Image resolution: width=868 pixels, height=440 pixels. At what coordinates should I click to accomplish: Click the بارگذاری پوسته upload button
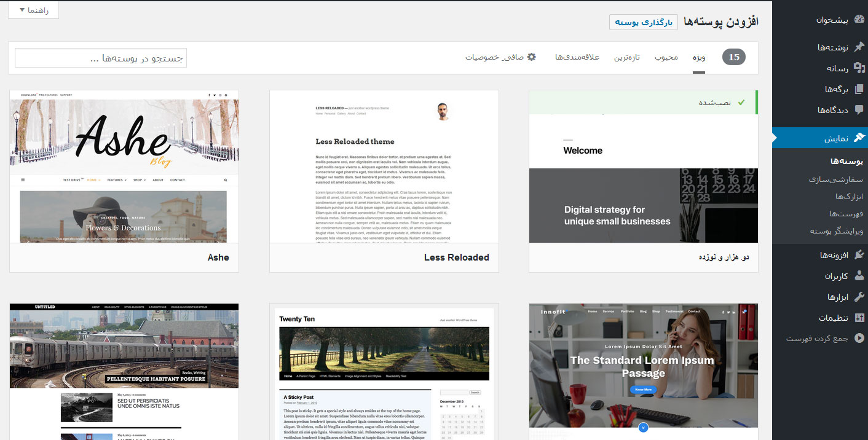click(x=644, y=22)
